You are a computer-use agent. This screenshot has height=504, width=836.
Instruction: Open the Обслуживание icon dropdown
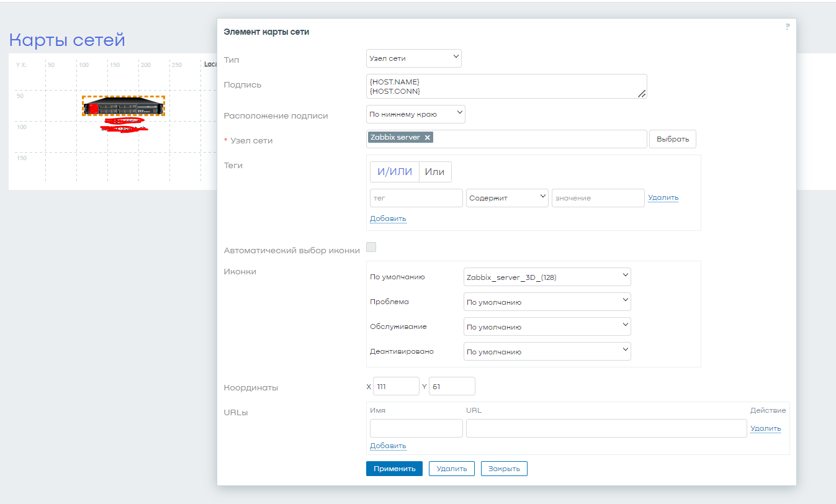[547, 326]
